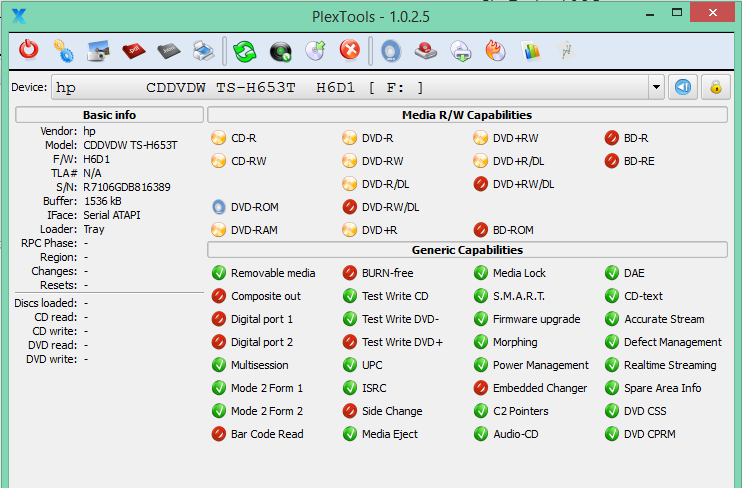Click the Realtime Streaming label
This screenshot has height=488, width=742.
670,365
